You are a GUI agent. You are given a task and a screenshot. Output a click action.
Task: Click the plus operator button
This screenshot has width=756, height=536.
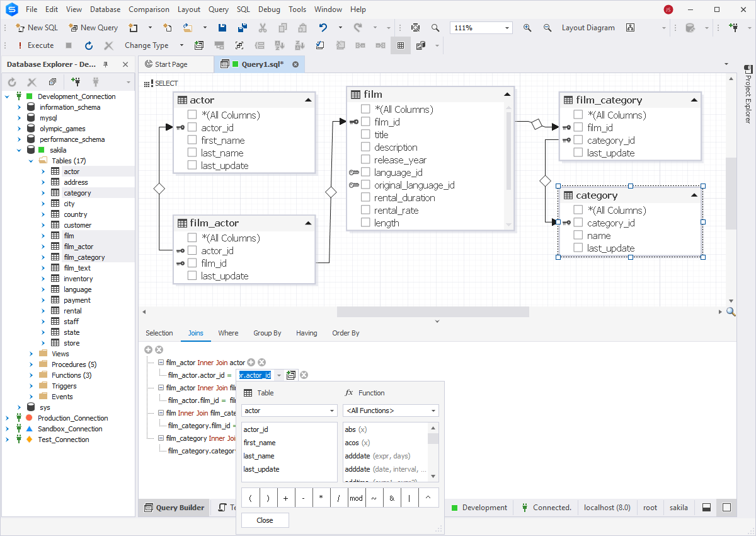(285, 498)
